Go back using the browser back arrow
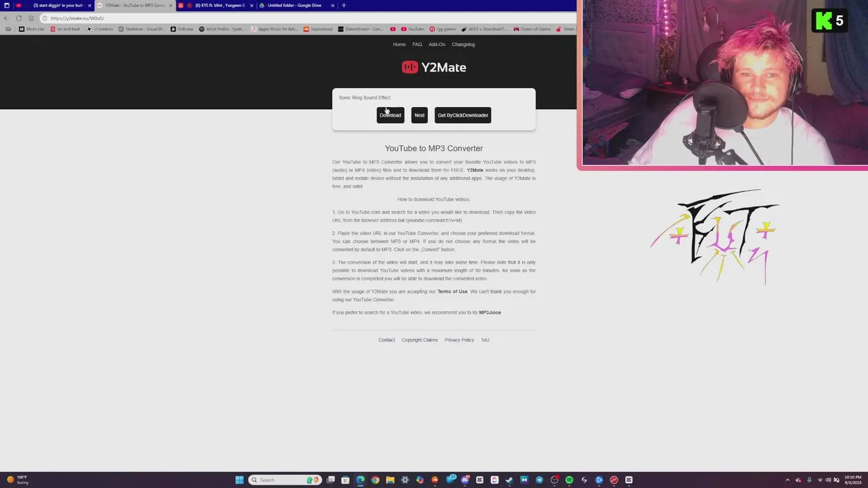 click(x=7, y=18)
